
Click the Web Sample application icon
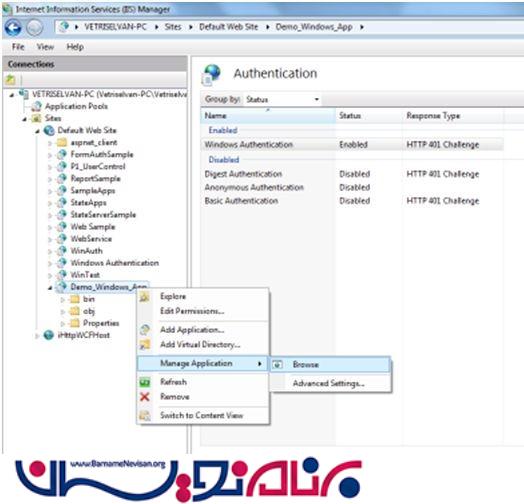pyautogui.click(x=62, y=227)
